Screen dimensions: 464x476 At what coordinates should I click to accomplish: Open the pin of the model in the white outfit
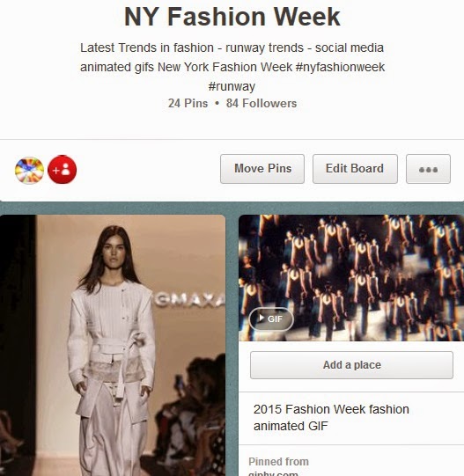[113, 345]
